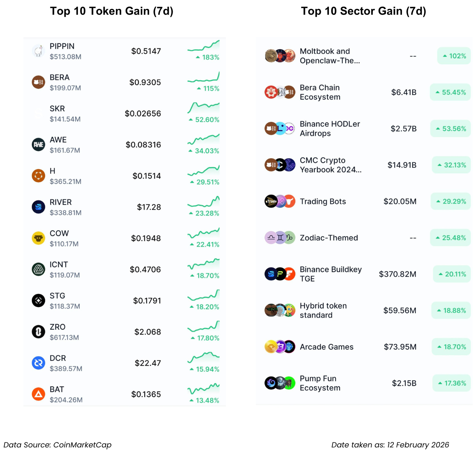
Task: Open Bera Chain Ecosystem sector
Action: (x=320, y=92)
